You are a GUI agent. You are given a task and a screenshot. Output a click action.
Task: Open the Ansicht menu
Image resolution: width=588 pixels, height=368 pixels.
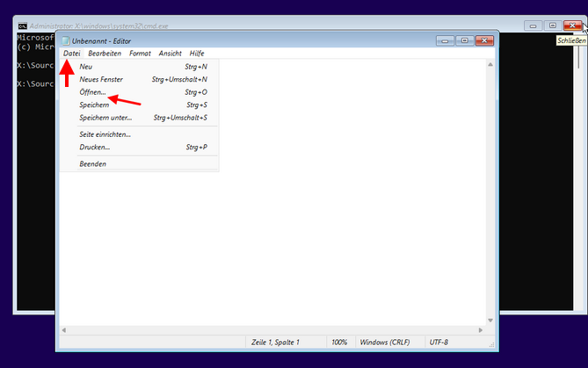click(x=170, y=54)
